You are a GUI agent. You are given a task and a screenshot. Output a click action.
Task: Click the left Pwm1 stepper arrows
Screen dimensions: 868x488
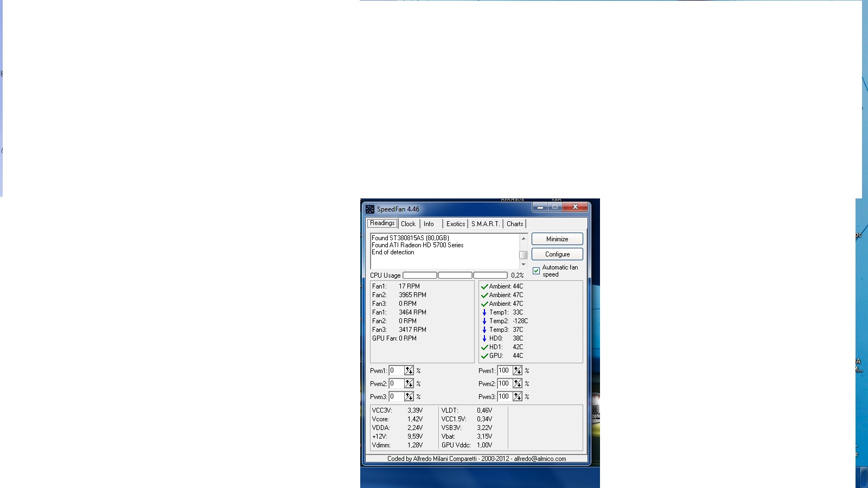pos(409,371)
